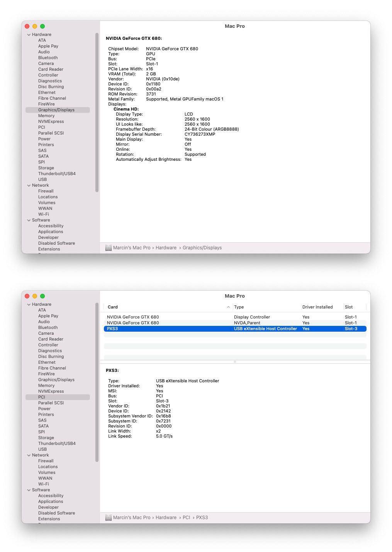Select Graphics/Displays in top window sidebar
392x552 pixels.
point(58,110)
